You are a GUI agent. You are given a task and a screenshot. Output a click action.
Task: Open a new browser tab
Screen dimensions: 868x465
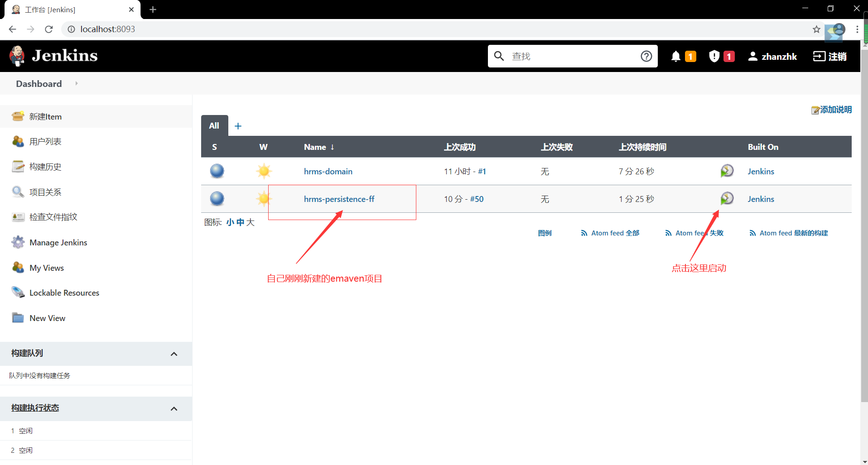pyautogui.click(x=153, y=10)
